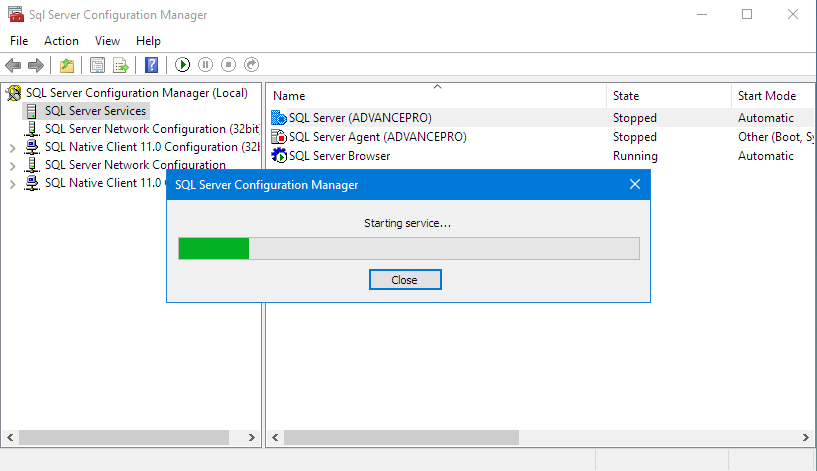Click the Pause Service toolbar icon

(205, 65)
